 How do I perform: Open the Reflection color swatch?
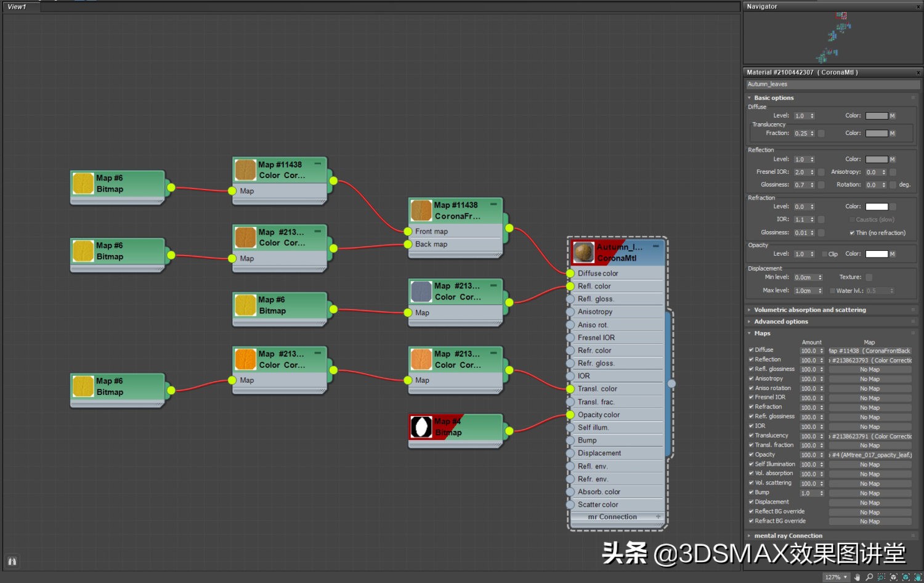pos(876,160)
